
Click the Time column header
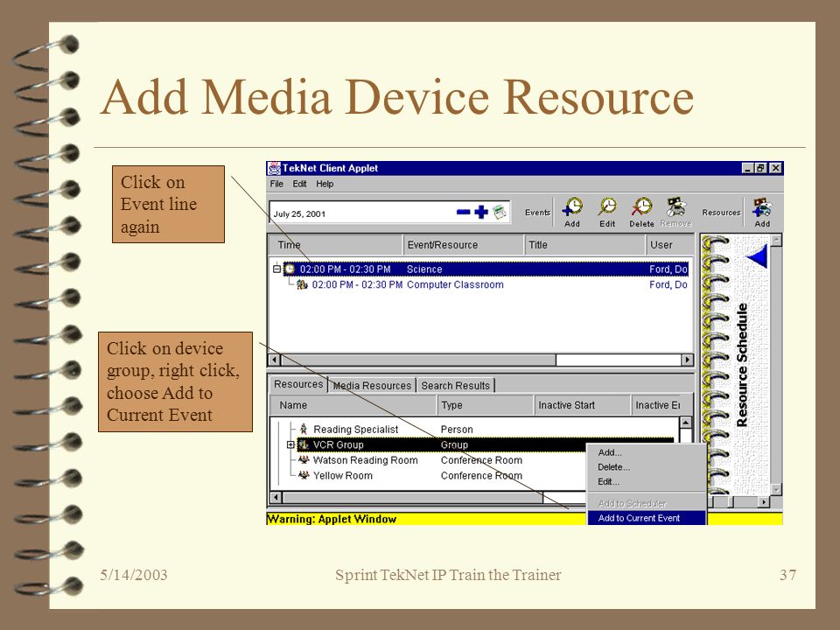335,245
